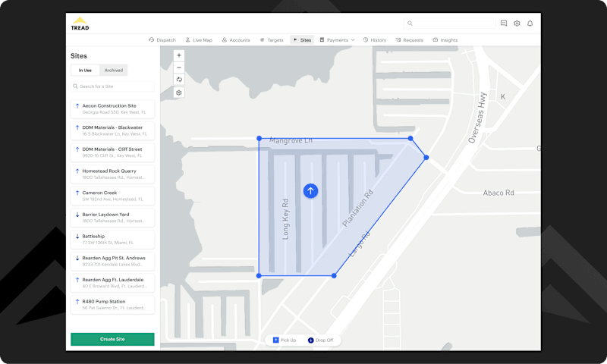The width and height of the screenshot is (607, 364).
Task: Click the Payments document icon
Action: pos(322,40)
